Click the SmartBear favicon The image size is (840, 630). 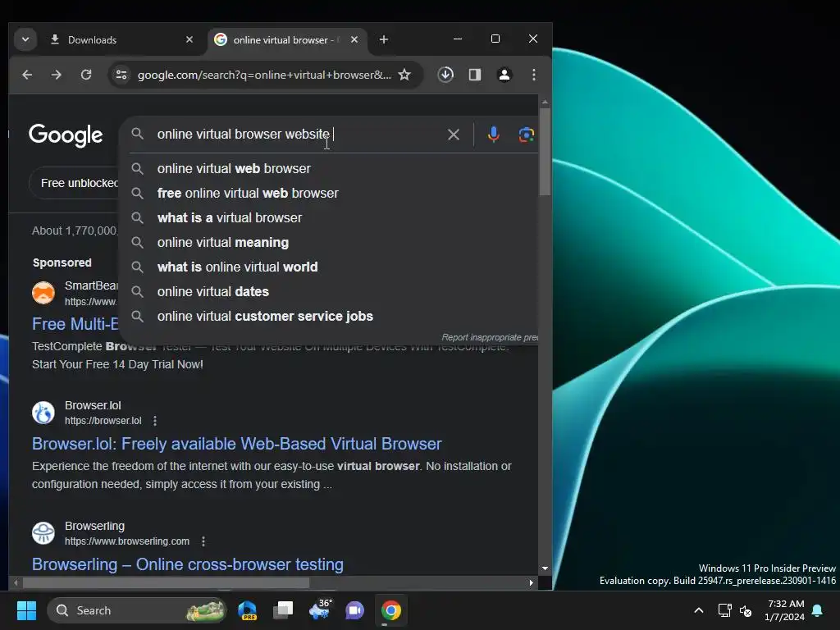pos(43,293)
